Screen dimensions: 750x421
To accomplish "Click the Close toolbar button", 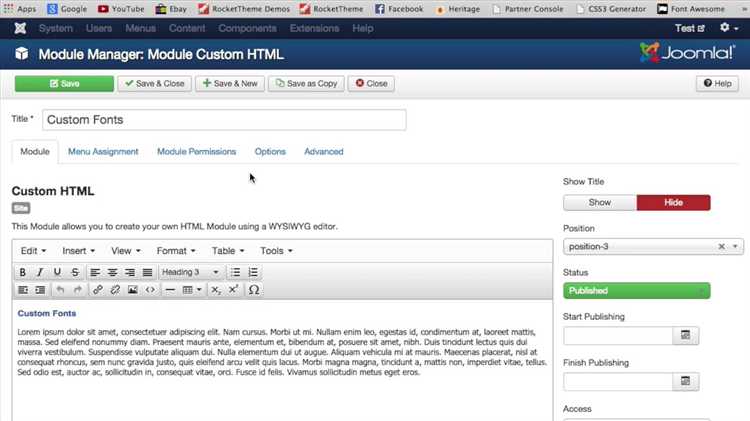I will coord(371,84).
